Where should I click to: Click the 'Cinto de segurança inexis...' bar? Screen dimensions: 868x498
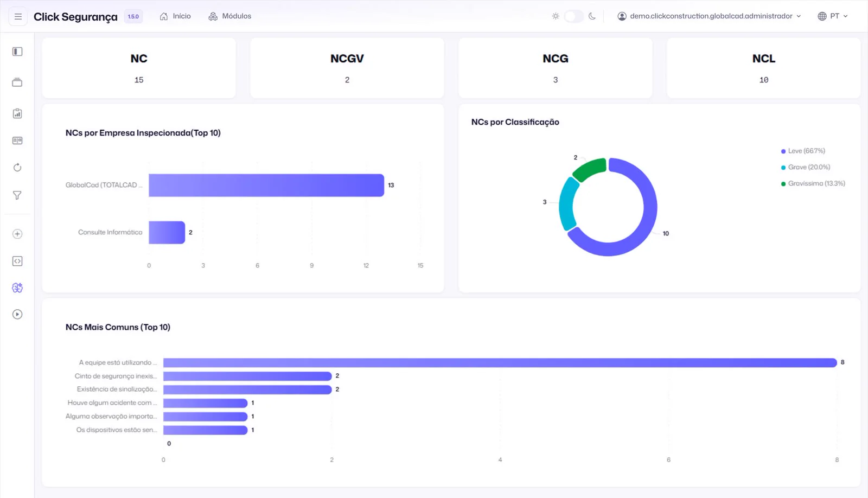click(247, 376)
